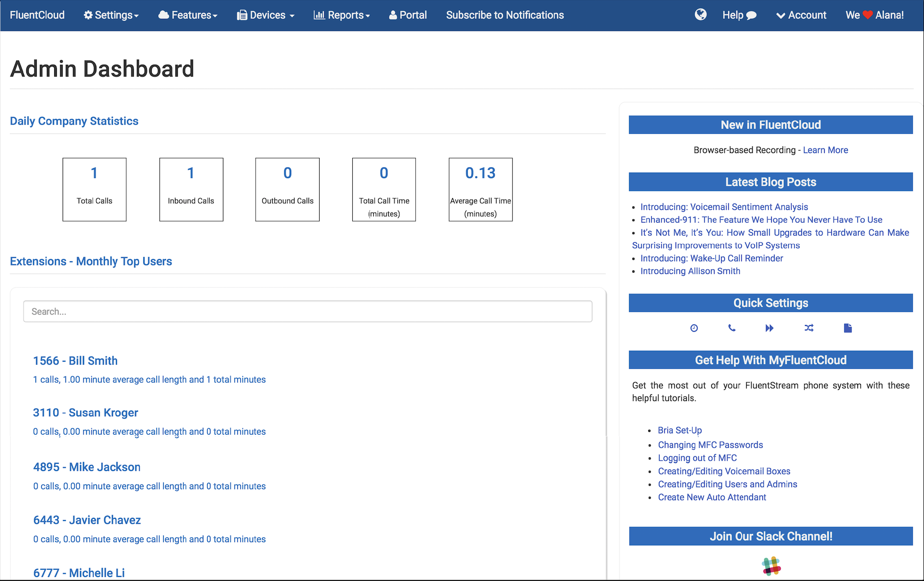Click the document icon in Quick Settings
The height and width of the screenshot is (581, 924).
pyautogui.click(x=847, y=328)
